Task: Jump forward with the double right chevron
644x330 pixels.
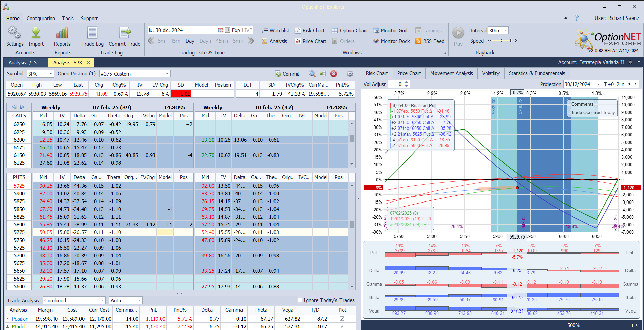Action: pyautogui.click(x=251, y=41)
